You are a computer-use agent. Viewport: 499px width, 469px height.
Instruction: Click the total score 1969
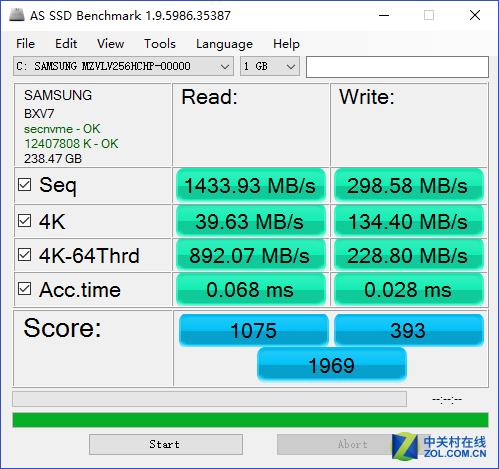[x=332, y=364]
